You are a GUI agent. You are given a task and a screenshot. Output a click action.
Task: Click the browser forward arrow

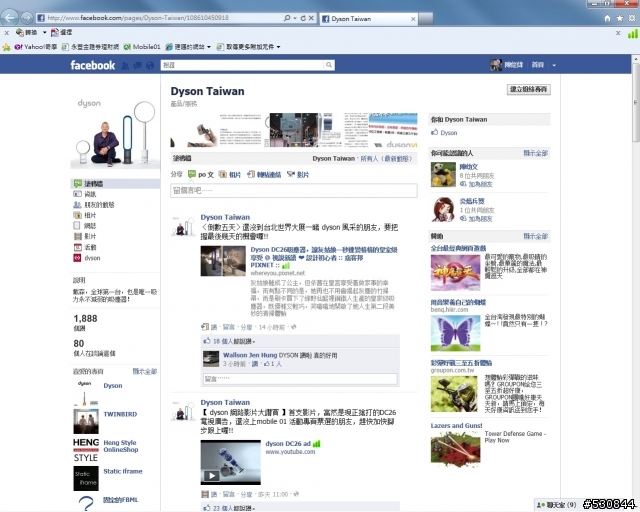pyautogui.click(x=27, y=18)
